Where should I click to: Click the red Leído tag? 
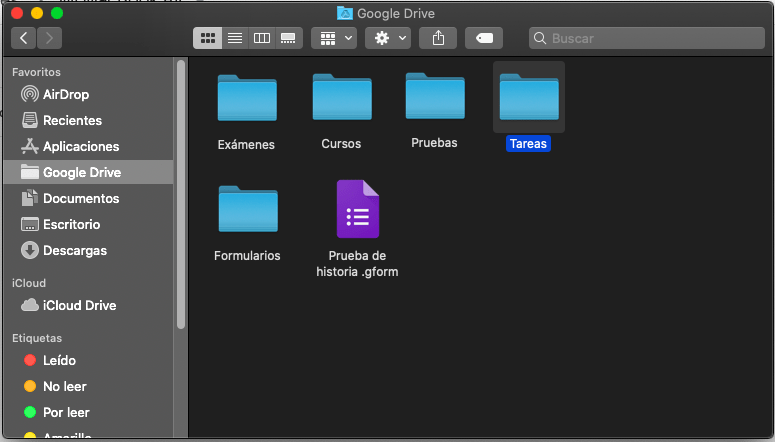click(59, 360)
